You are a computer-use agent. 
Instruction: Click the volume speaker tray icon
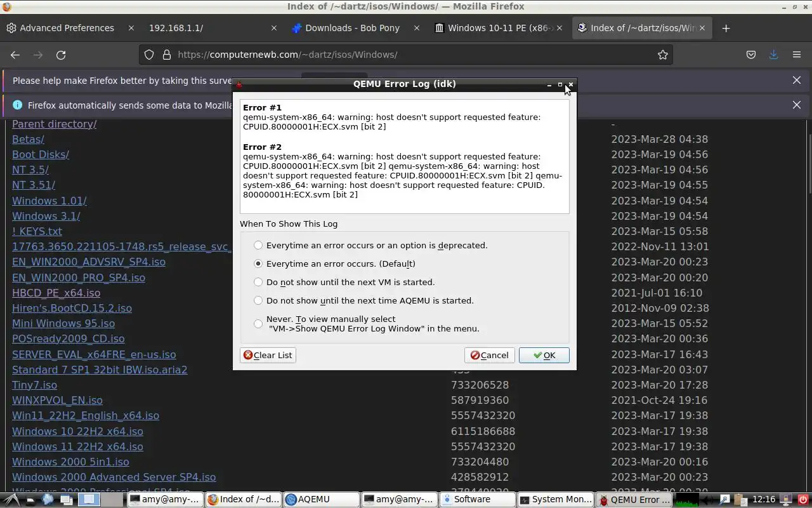point(706,500)
